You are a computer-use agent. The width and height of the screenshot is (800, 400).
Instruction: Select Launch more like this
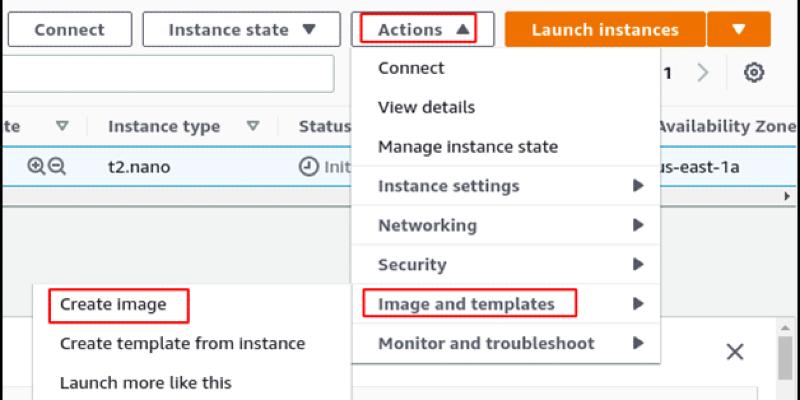145,382
